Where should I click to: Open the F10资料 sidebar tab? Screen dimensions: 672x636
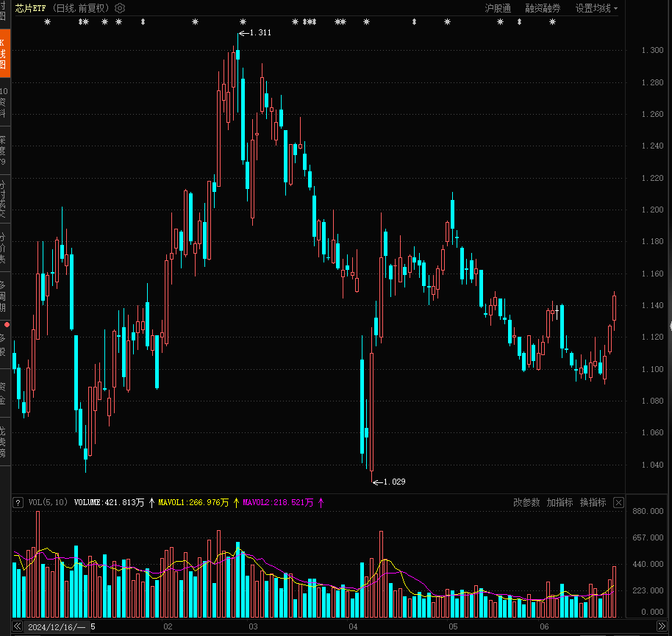pos(4,102)
